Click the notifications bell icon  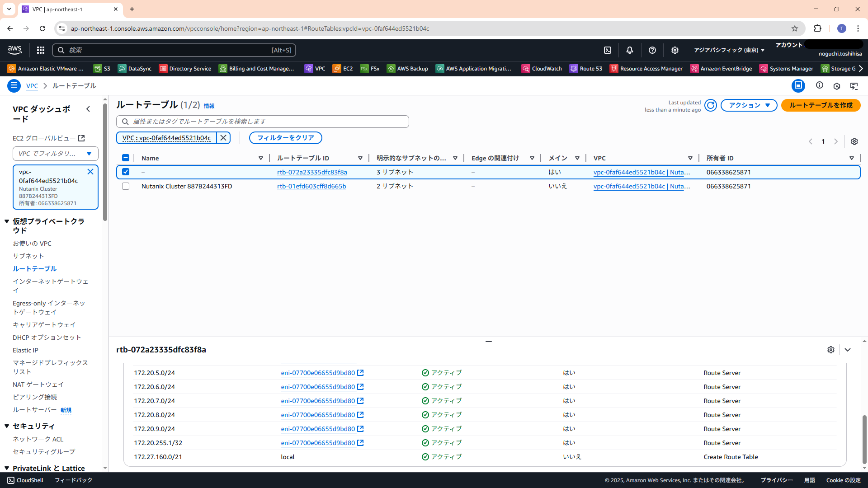pos(630,50)
